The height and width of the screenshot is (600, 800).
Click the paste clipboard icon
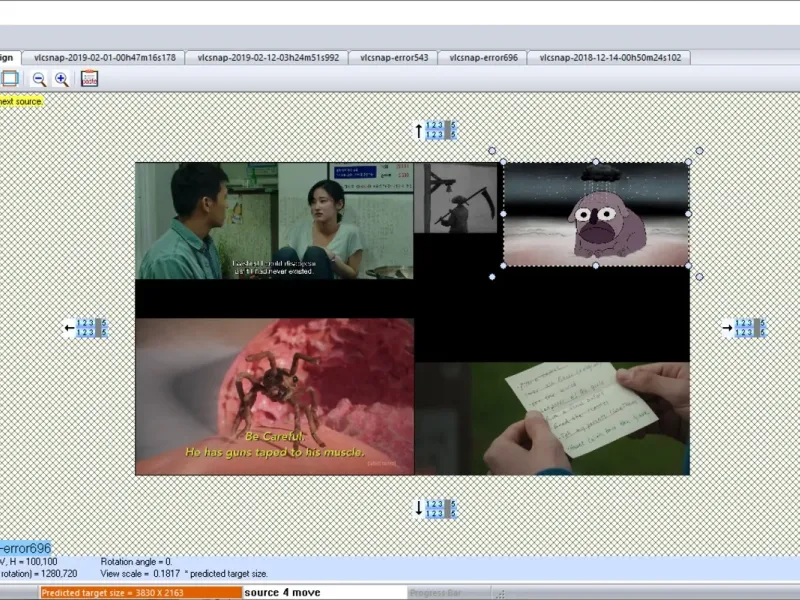click(89, 79)
